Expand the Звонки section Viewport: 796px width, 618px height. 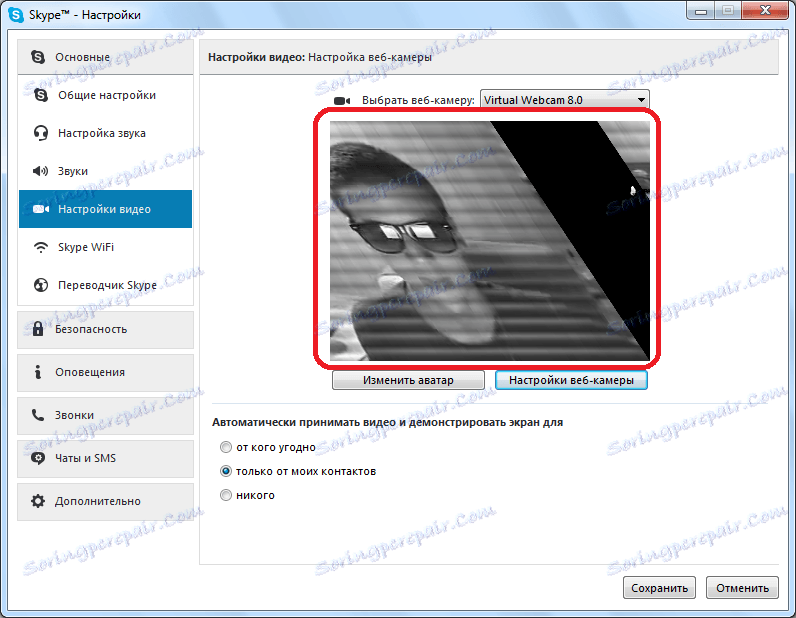tap(106, 415)
